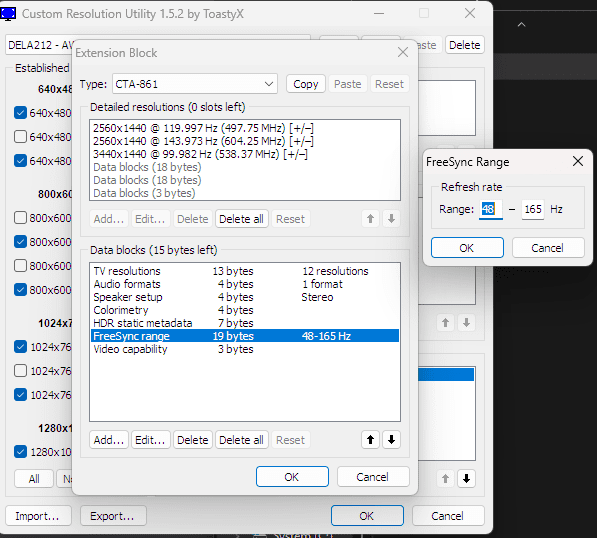
Task: Uncheck the first 640x480 checkbox
Action: (20, 113)
